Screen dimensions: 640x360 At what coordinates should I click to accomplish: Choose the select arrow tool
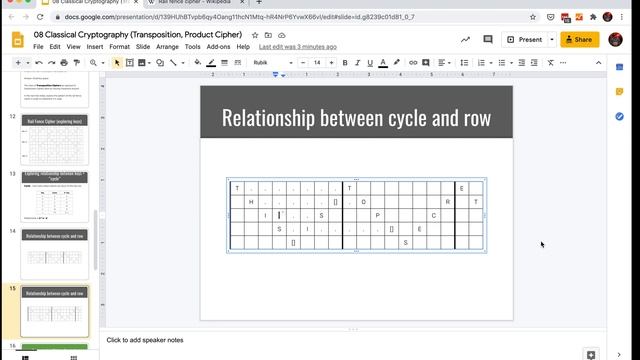(x=117, y=63)
